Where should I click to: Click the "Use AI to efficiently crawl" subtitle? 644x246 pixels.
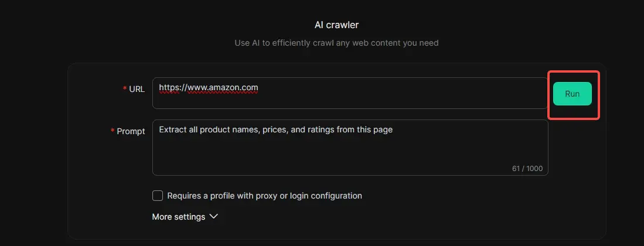(x=336, y=43)
